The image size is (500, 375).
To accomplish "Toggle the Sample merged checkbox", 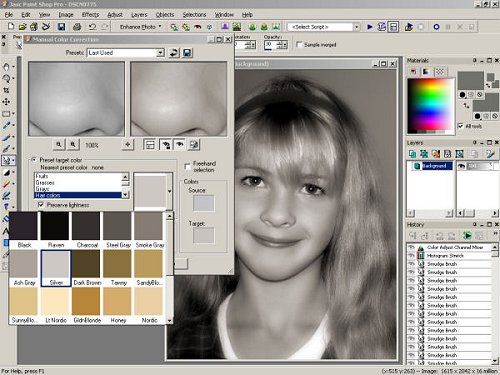I will 299,44.
